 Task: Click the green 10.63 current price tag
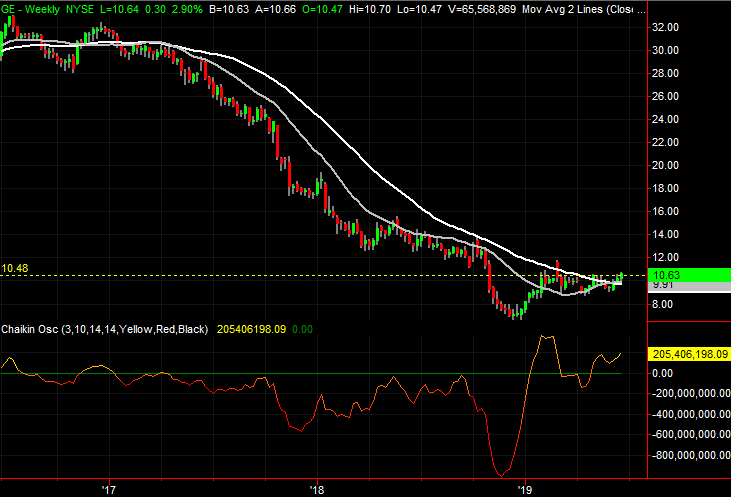pos(690,275)
